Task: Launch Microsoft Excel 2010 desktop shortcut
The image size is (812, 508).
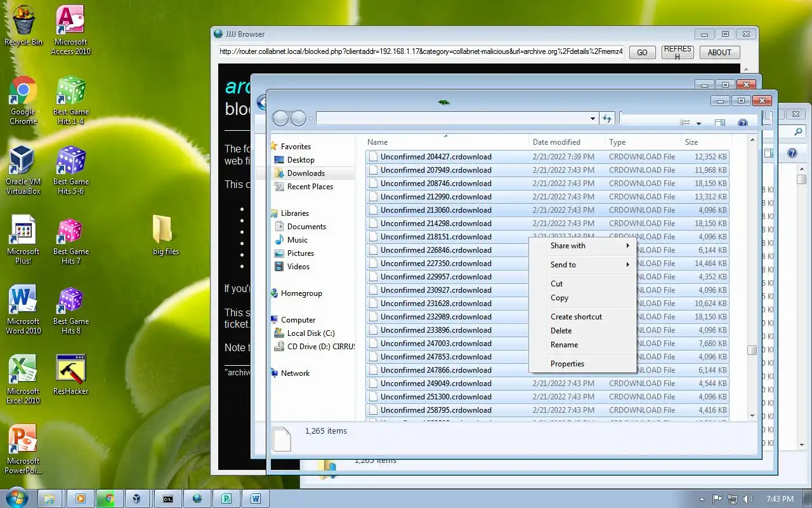Action: click(23, 380)
